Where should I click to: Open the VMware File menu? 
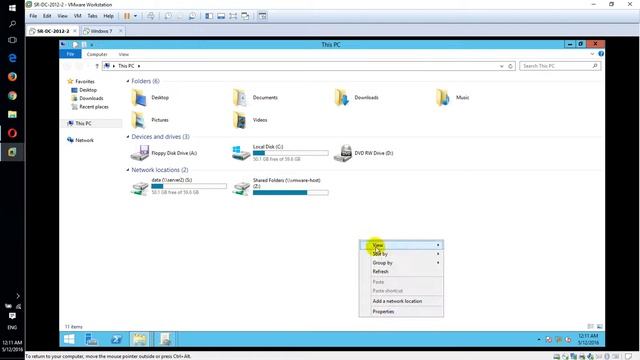33,16
